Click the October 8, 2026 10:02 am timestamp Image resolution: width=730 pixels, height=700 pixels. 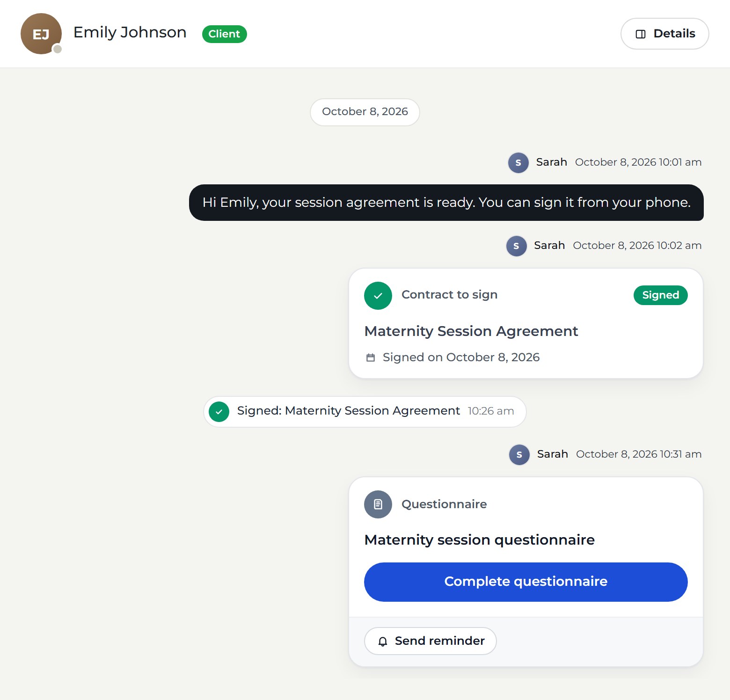(x=637, y=246)
